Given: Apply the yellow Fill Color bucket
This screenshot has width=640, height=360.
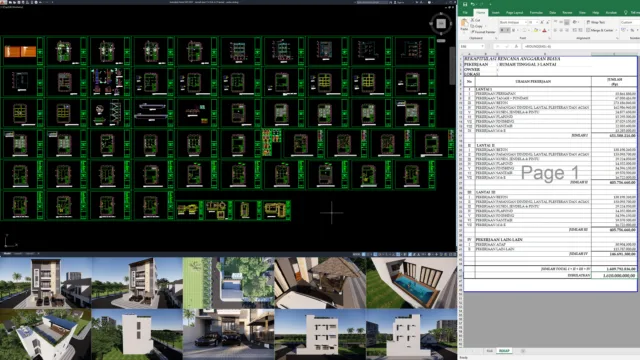Looking at the screenshot, I should pos(536,30).
